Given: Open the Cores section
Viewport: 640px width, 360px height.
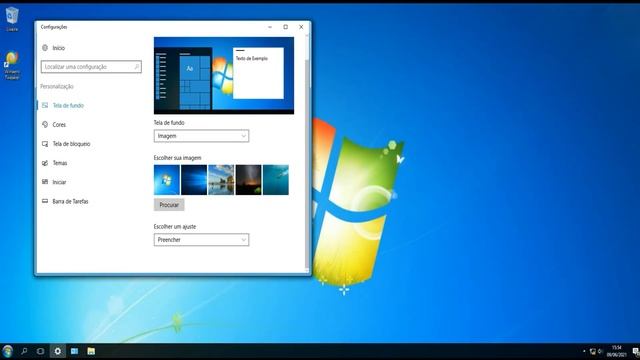Looking at the screenshot, I should tap(59, 124).
